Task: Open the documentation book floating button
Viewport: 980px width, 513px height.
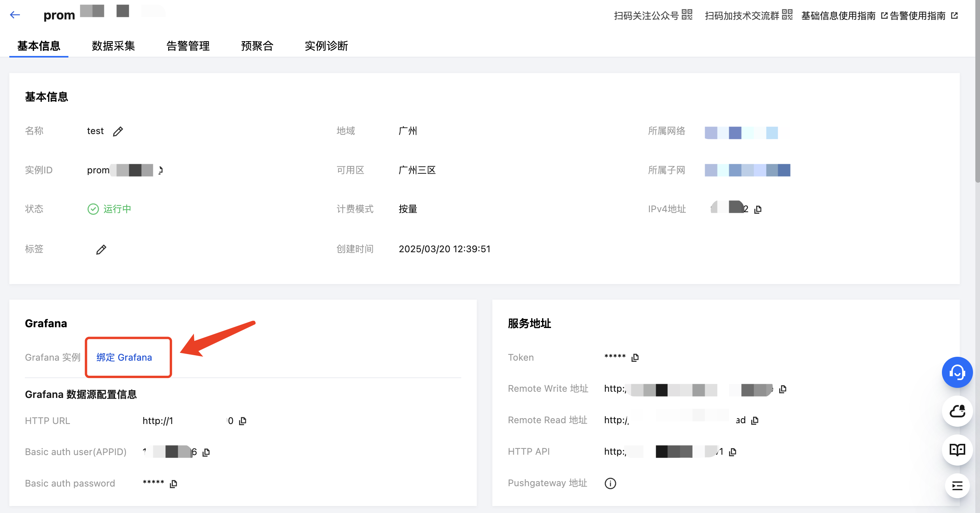Action: (x=957, y=450)
